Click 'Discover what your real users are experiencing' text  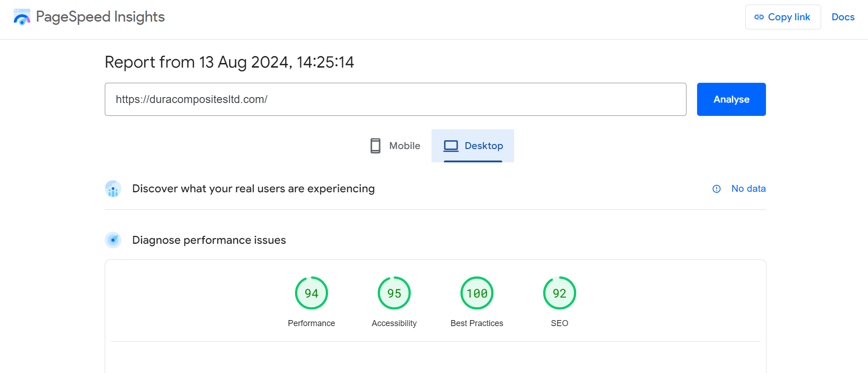(x=254, y=189)
